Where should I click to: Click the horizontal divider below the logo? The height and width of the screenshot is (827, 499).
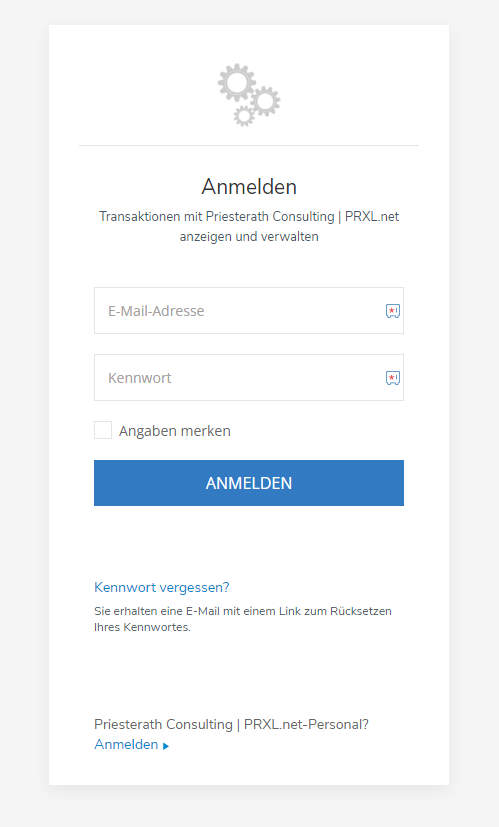[x=249, y=146]
